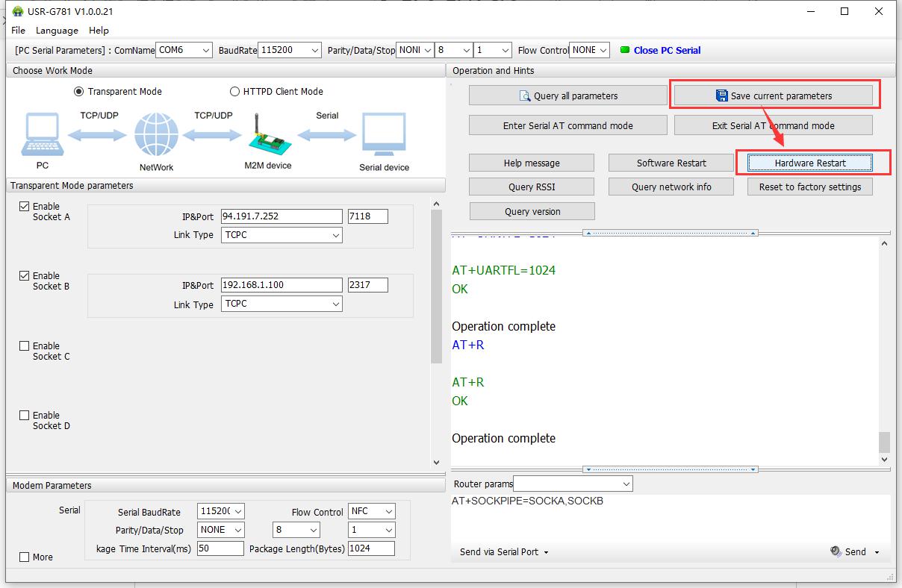Enable Socket C checkbox
This screenshot has height=588, width=902.
25,346
